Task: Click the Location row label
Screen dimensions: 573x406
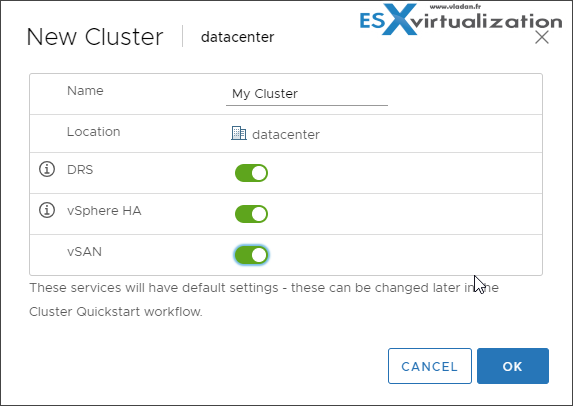Action: [94, 132]
